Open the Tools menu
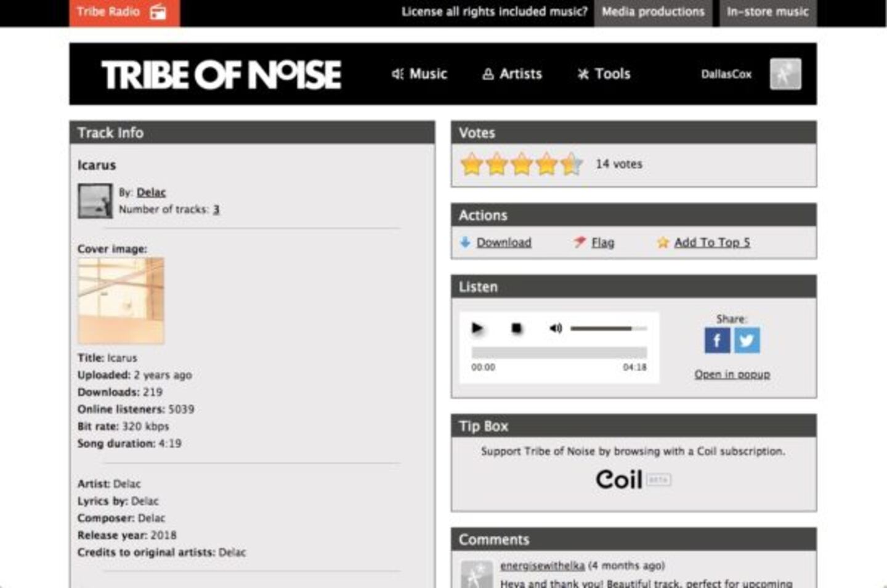This screenshot has width=887, height=588. pyautogui.click(x=604, y=74)
